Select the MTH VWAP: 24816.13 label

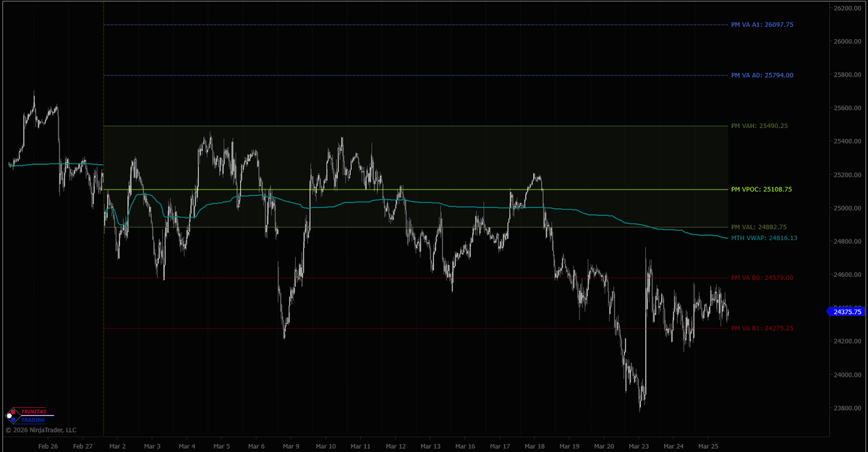point(765,237)
